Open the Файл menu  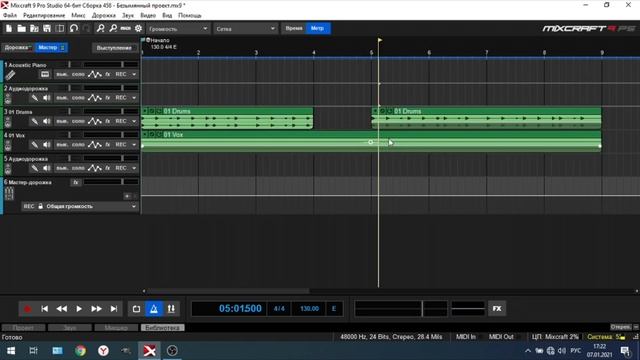pos(10,16)
